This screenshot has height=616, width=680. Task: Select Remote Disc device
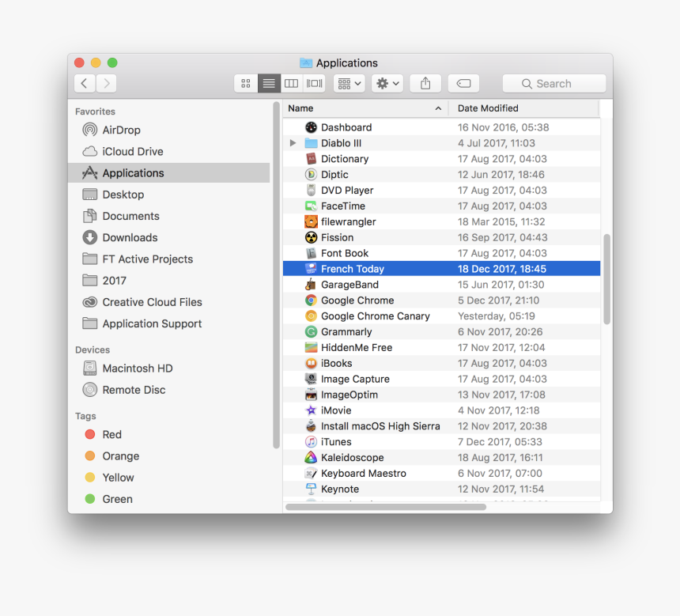click(x=168, y=390)
